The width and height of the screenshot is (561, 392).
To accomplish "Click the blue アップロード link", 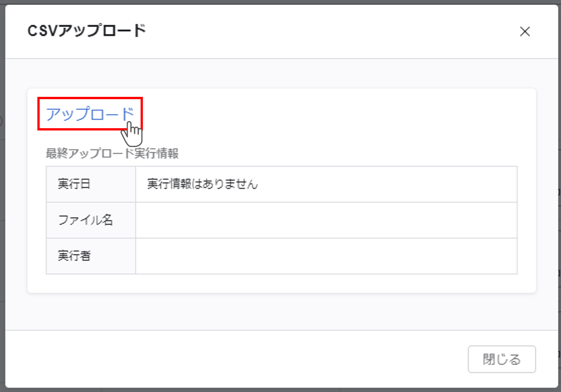I will (x=90, y=114).
